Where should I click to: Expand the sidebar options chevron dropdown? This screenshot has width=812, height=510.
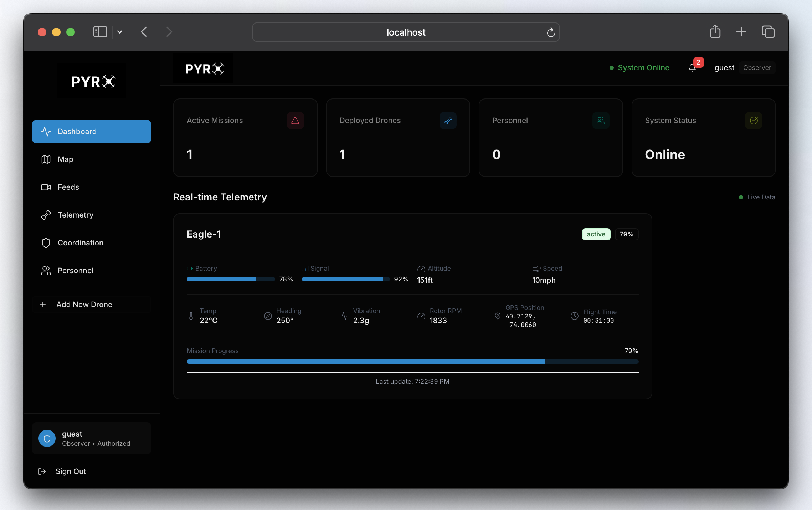(120, 32)
